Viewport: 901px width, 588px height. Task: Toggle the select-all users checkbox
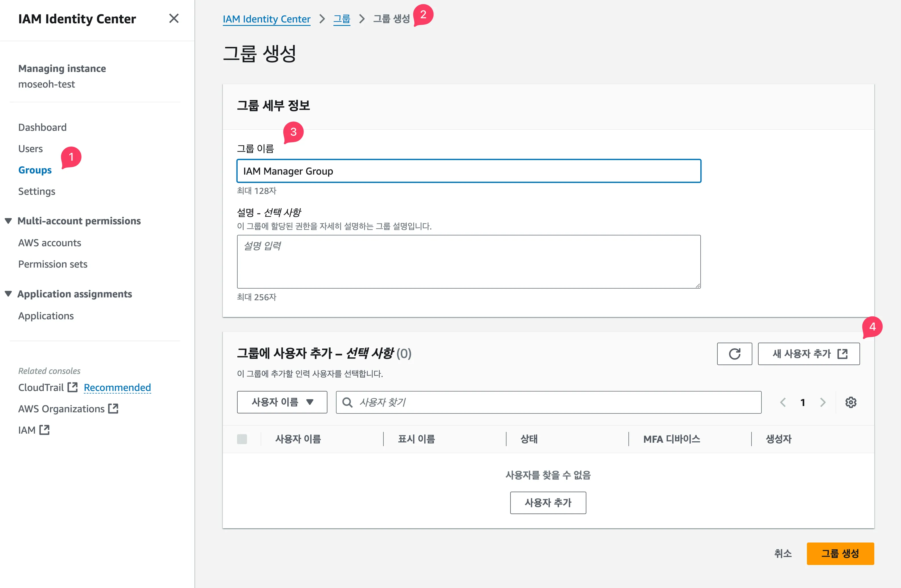point(243,439)
